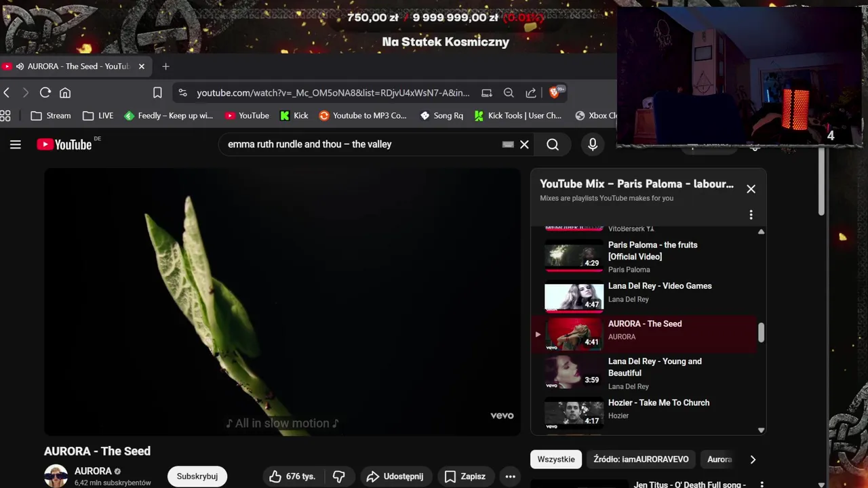
Task: Open more actions three-dot button below video
Action: pos(511,476)
